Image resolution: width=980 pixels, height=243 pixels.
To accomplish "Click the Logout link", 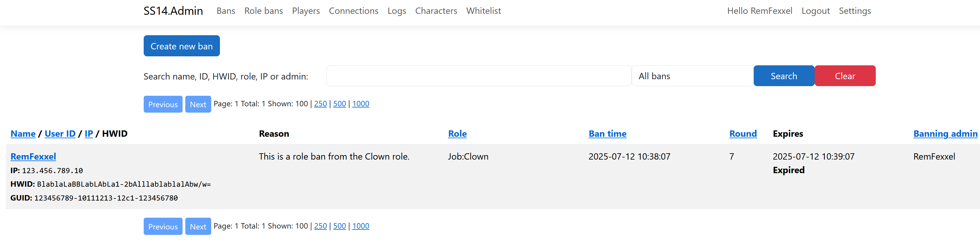I will [x=815, y=11].
